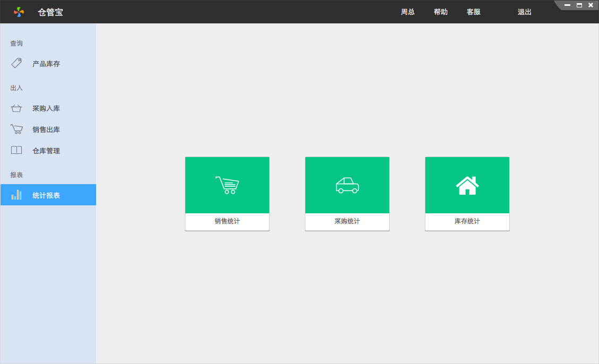Go to 采购入库 in the sidebar
The image size is (599, 364).
(46, 108)
